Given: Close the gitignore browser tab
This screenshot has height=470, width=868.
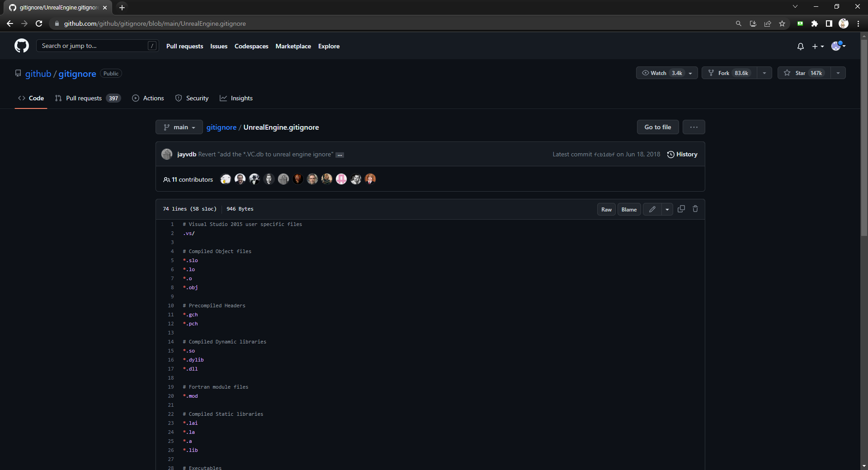Looking at the screenshot, I should coord(105,8).
